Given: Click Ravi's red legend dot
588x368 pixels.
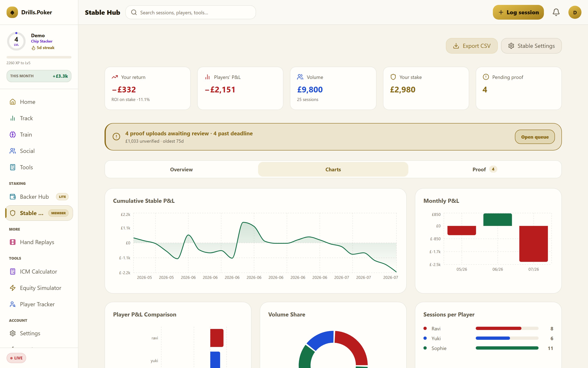Looking at the screenshot, I should [425, 328].
